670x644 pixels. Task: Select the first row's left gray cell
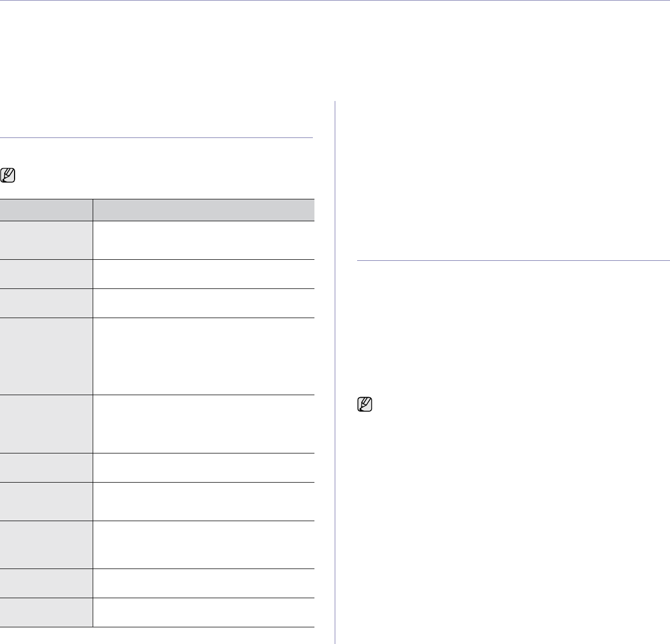point(46,240)
